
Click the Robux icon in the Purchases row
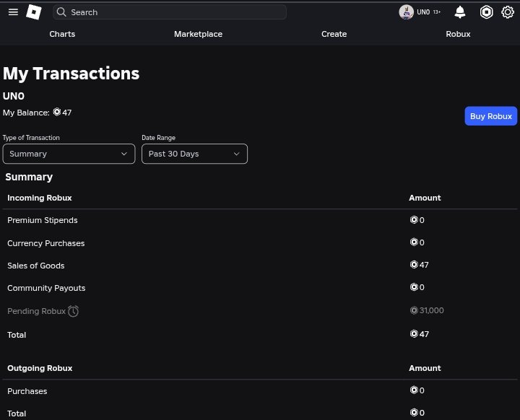[414, 390]
